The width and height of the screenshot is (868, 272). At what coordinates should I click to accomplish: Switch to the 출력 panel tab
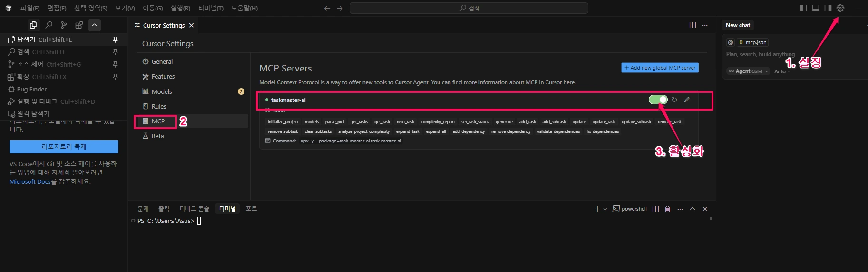click(164, 209)
